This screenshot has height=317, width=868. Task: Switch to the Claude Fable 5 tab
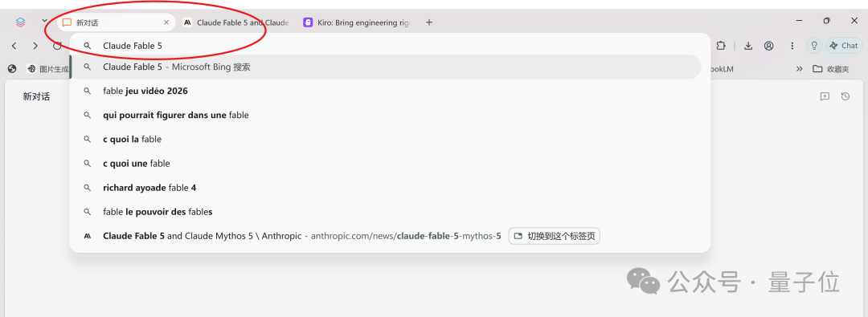coord(235,22)
